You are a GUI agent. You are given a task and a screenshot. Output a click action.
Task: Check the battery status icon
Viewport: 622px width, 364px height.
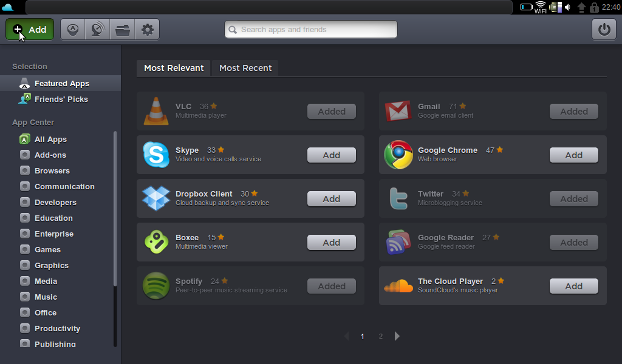point(526,7)
